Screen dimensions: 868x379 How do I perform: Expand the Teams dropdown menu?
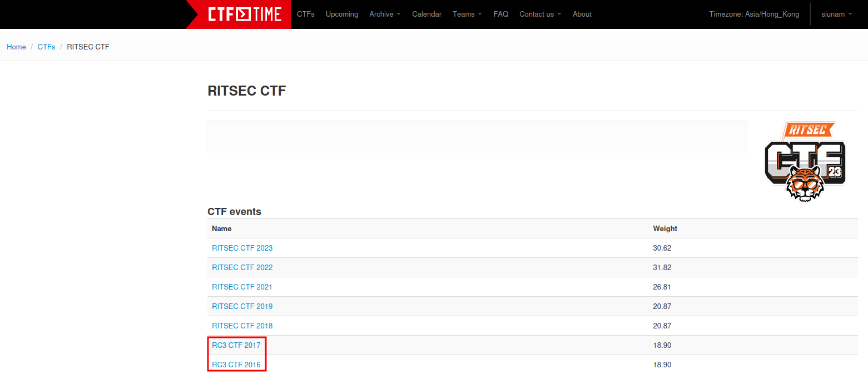467,14
